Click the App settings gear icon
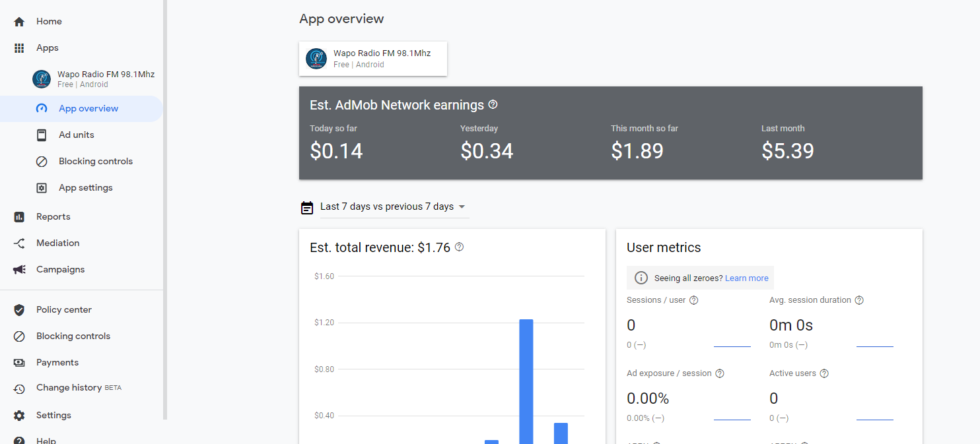 point(42,188)
